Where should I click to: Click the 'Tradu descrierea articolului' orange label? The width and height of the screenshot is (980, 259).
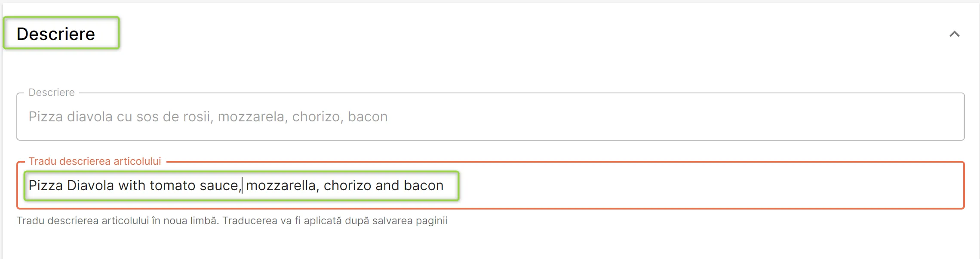click(95, 161)
